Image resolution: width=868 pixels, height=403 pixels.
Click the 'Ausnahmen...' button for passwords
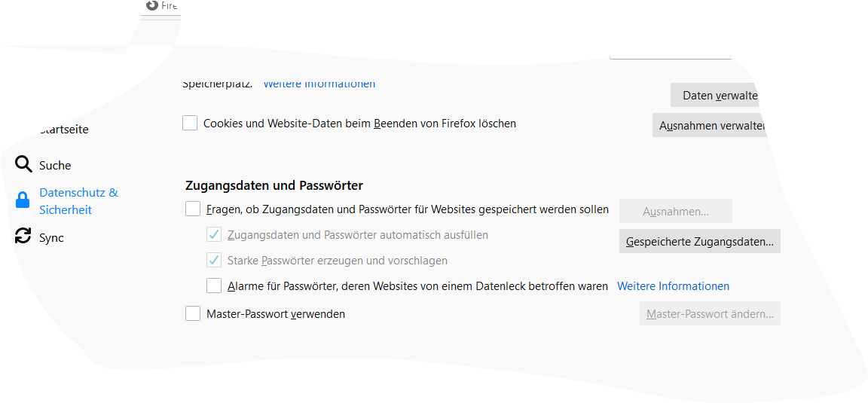pyautogui.click(x=676, y=212)
